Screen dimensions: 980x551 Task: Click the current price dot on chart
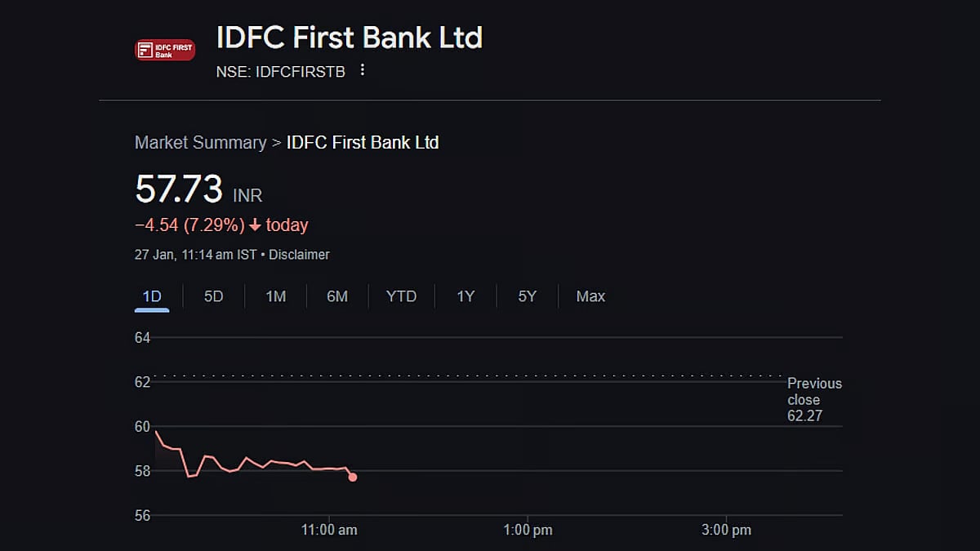point(353,477)
